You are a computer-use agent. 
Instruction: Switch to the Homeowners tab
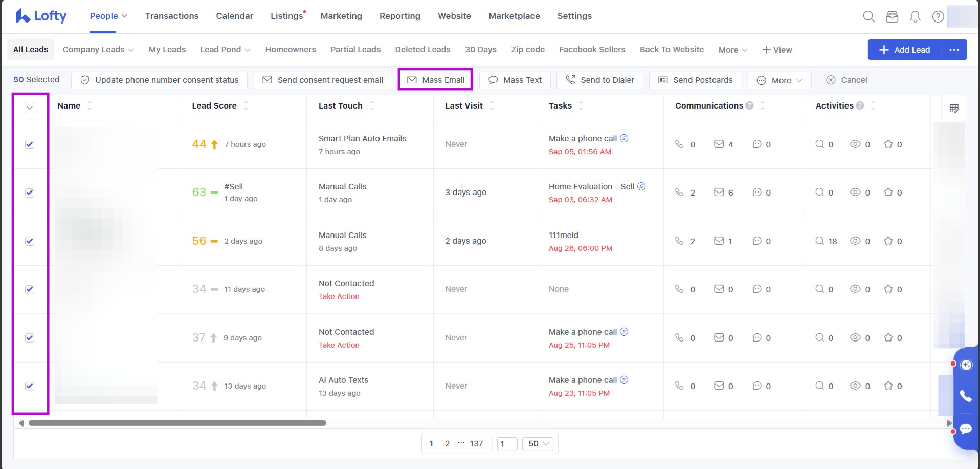pos(290,49)
